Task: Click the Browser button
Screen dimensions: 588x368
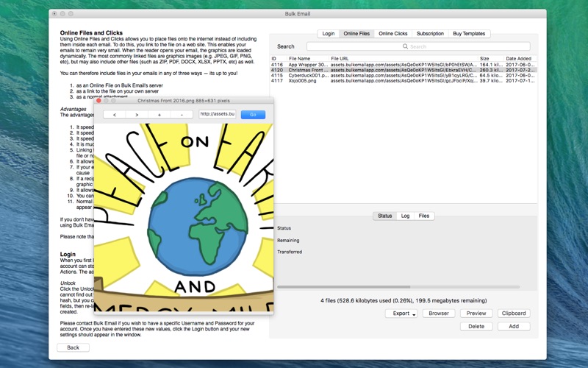Action: click(439, 314)
